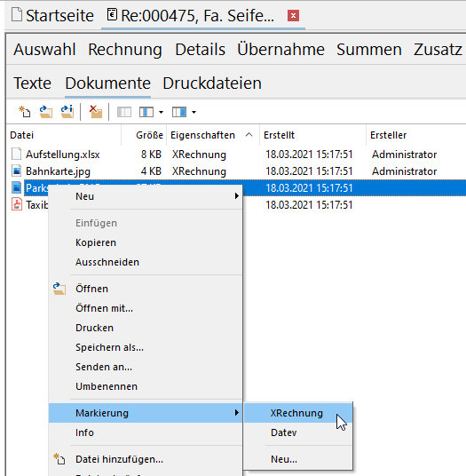
Task: Open the Zusatz tab
Action: 438,49
